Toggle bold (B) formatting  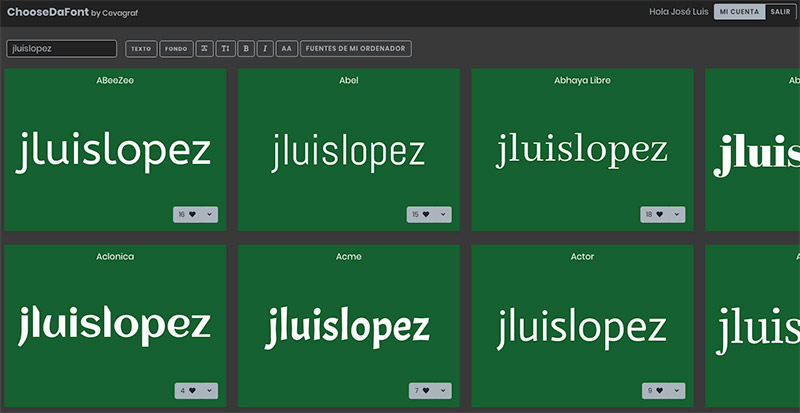tap(246, 48)
